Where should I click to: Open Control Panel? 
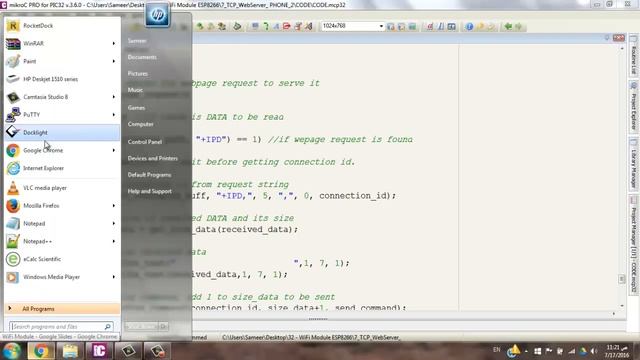pos(145,142)
